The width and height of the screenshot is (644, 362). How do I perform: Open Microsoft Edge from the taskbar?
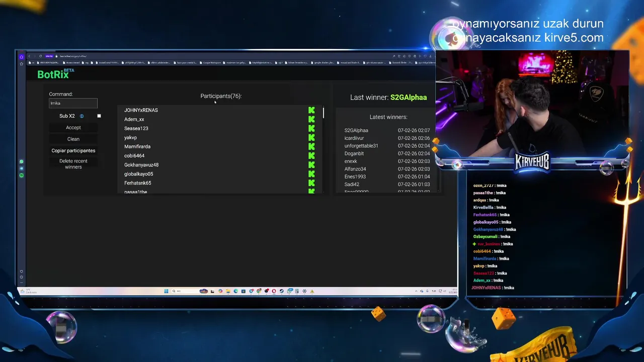[235, 291]
